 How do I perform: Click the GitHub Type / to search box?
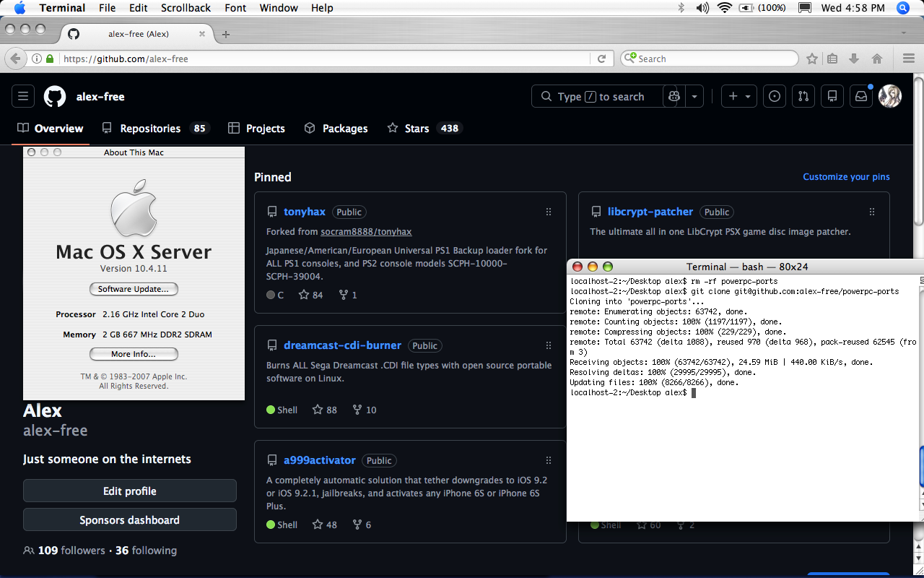[598, 96]
